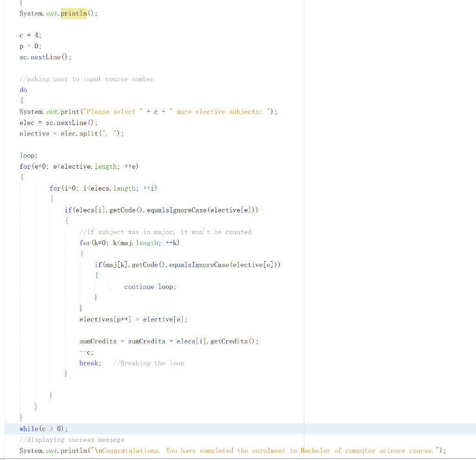Click the '--c;' decrement statement

coord(86,352)
